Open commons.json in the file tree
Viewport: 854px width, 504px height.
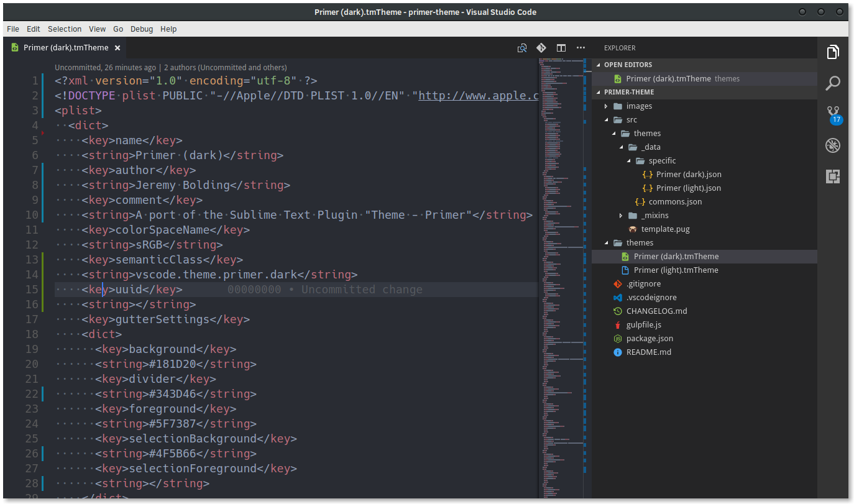click(676, 202)
